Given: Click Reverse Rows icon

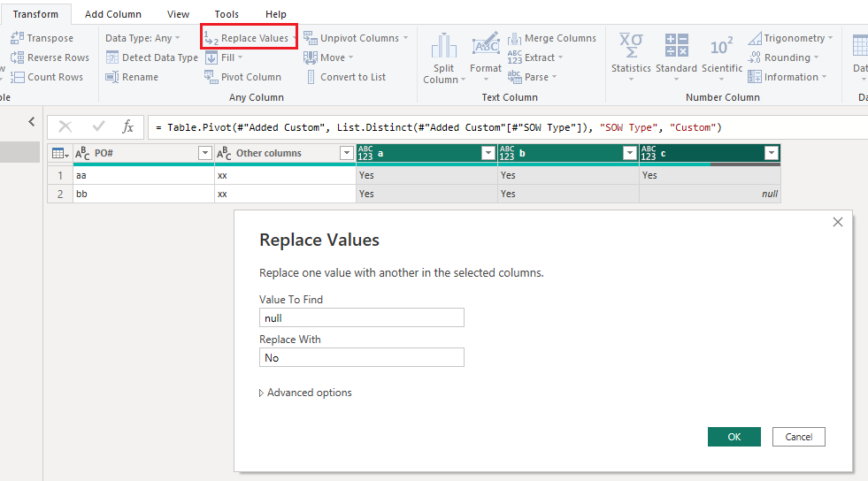Looking at the screenshot, I should pos(17,57).
